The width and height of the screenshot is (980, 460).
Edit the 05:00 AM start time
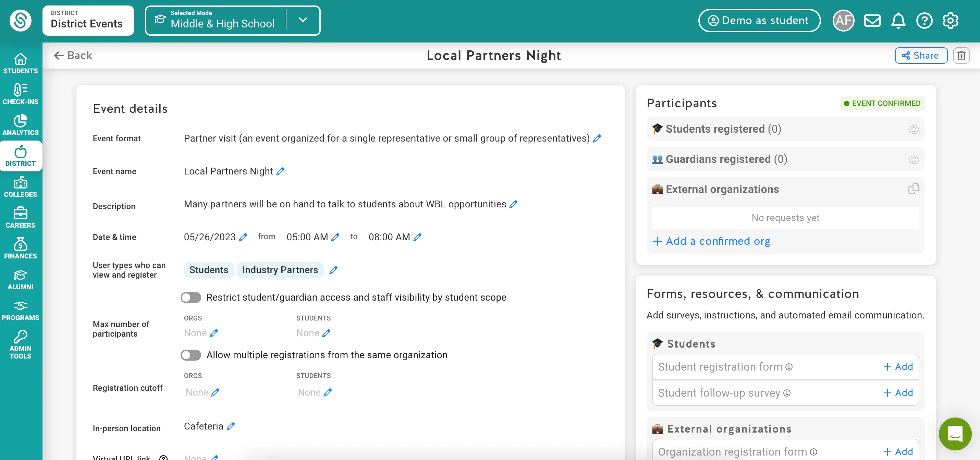pos(335,237)
